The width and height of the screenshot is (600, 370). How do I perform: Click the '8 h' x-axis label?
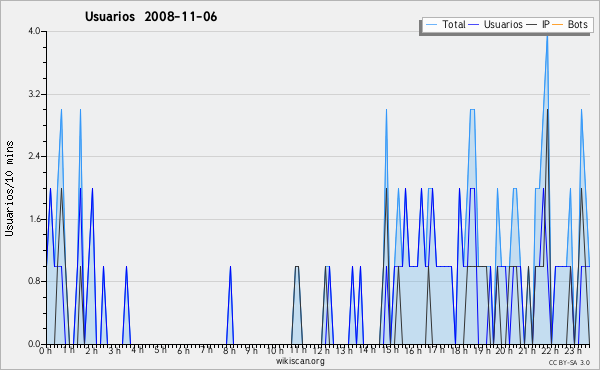[229, 351]
